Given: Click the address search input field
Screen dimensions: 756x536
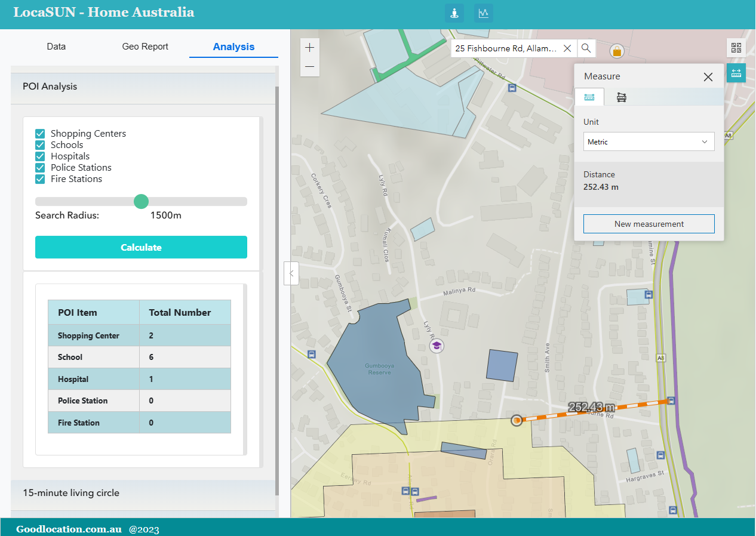Looking at the screenshot, I should [506, 48].
